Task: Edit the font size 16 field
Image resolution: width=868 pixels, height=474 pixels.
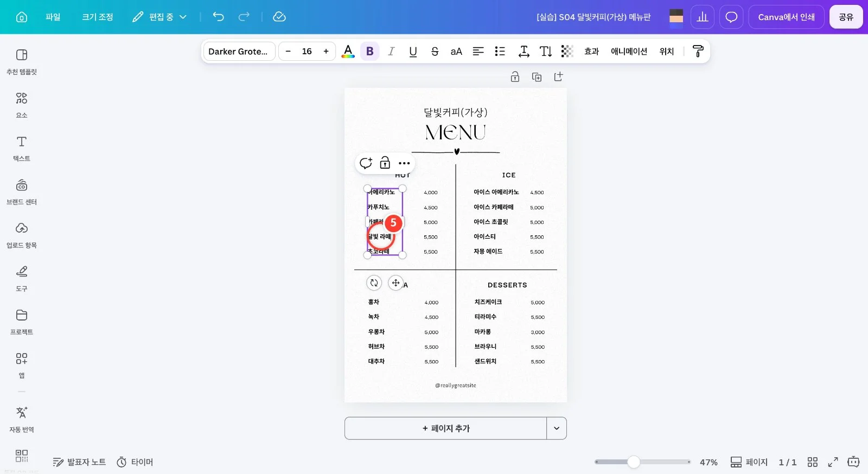Action: pyautogui.click(x=307, y=52)
